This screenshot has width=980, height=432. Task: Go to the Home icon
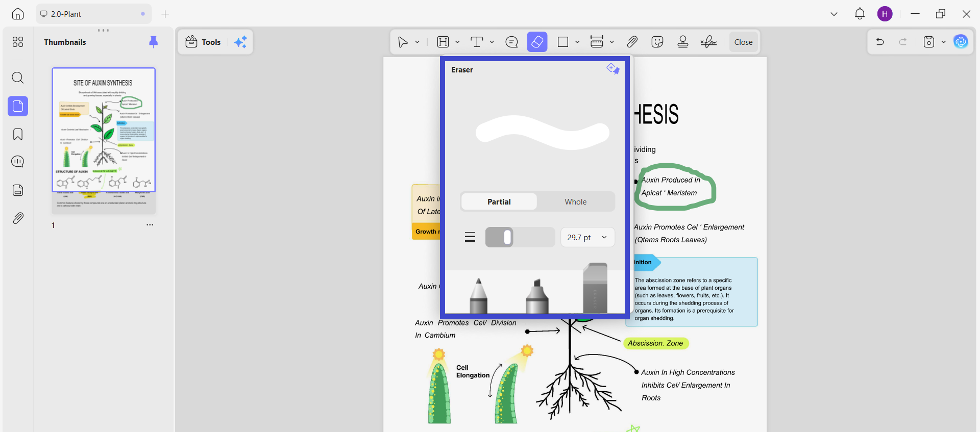(18, 14)
